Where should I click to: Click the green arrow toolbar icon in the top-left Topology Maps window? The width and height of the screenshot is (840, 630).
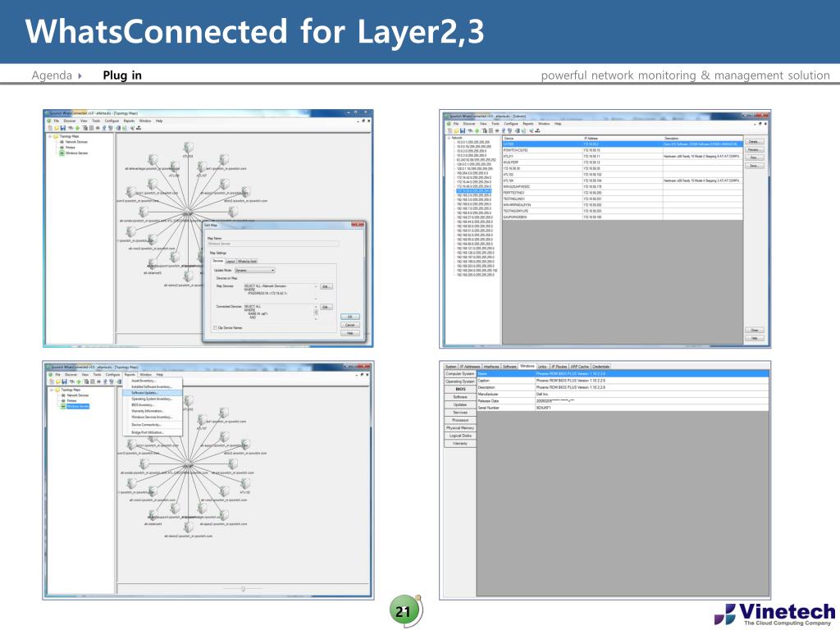77,128
